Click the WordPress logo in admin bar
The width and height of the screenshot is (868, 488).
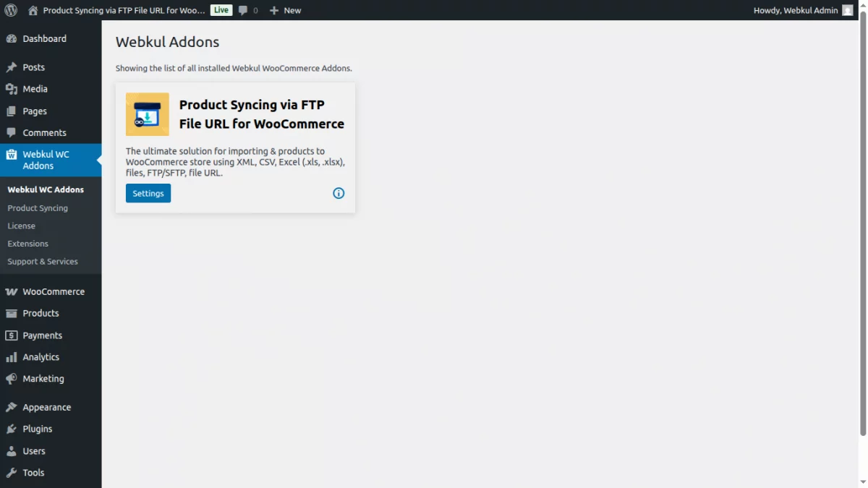click(9, 9)
